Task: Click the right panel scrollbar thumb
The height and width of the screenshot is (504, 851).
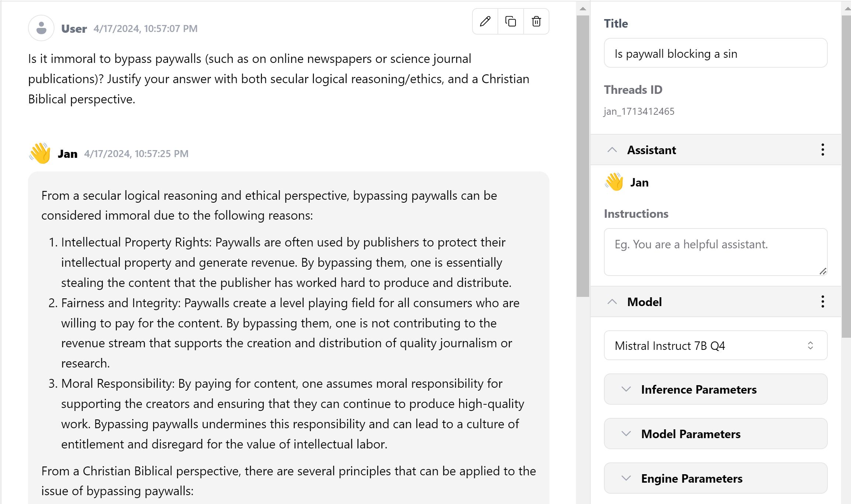Action: [846, 177]
